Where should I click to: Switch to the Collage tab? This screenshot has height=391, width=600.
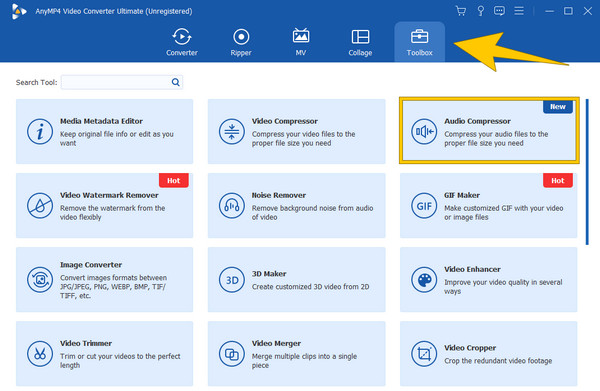click(x=360, y=42)
